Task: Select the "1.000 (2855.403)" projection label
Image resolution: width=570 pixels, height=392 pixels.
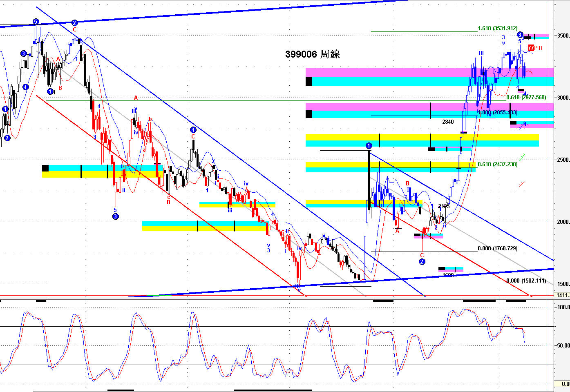Action: click(x=498, y=113)
